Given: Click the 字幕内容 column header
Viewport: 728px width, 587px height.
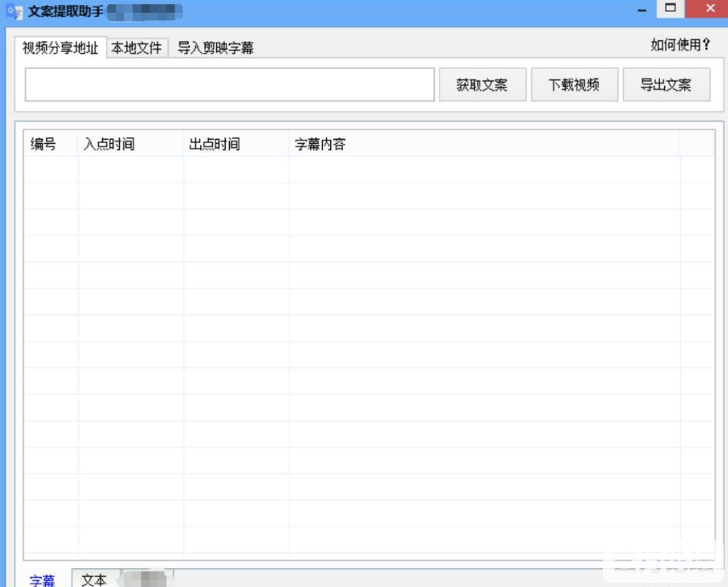Looking at the screenshot, I should tap(484, 144).
